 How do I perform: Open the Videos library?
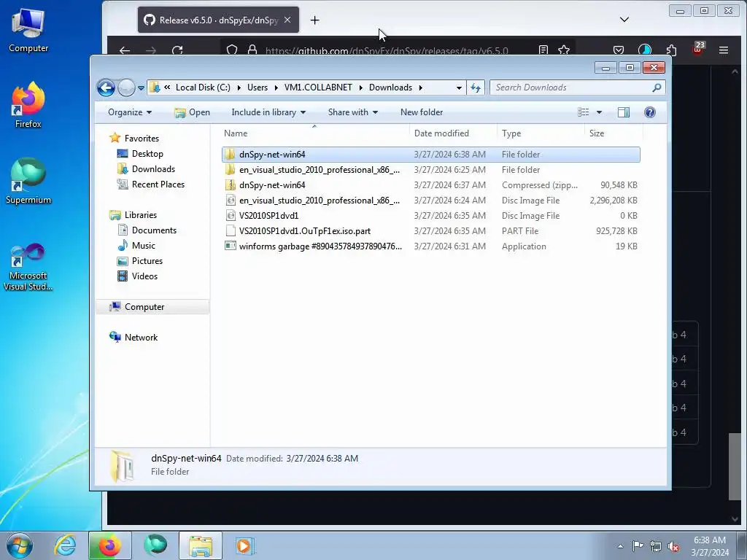click(144, 276)
